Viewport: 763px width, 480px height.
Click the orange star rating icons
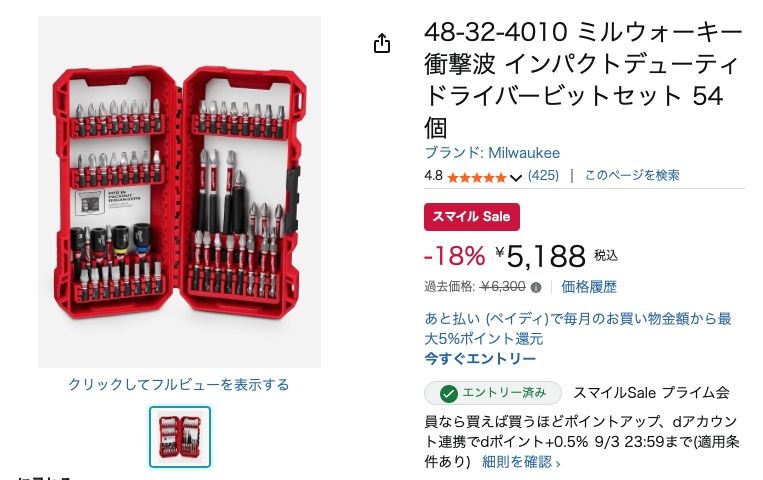pos(476,177)
